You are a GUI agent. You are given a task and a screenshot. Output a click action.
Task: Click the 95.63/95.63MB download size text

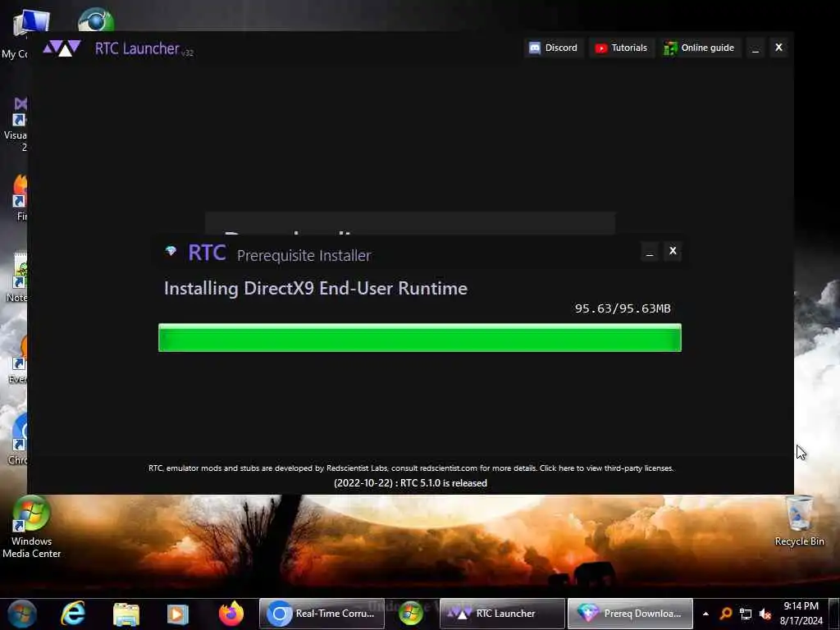pos(623,308)
